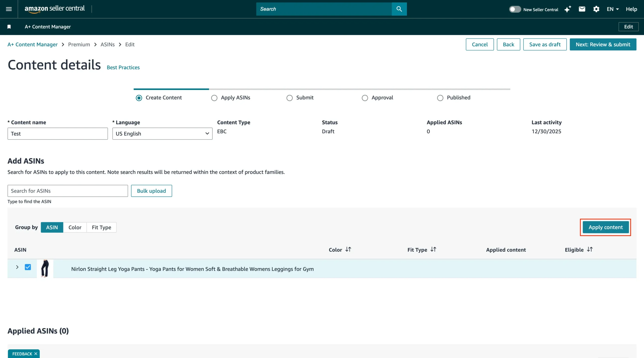
Task: Click the Apply content button
Action: pyautogui.click(x=605, y=227)
